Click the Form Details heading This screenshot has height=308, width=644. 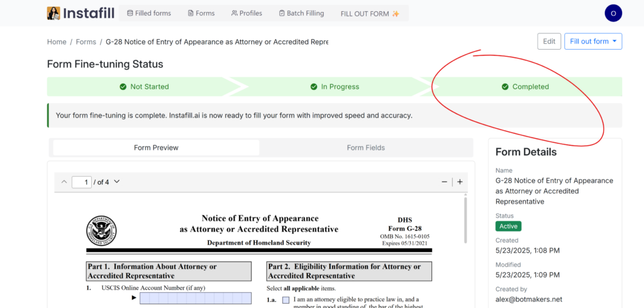pyautogui.click(x=526, y=152)
